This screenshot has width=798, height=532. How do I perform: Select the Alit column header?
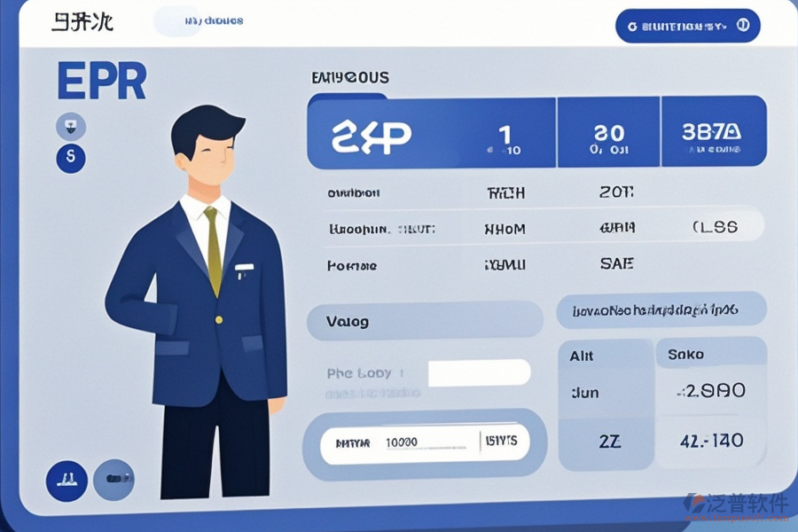tap(581, 356)
